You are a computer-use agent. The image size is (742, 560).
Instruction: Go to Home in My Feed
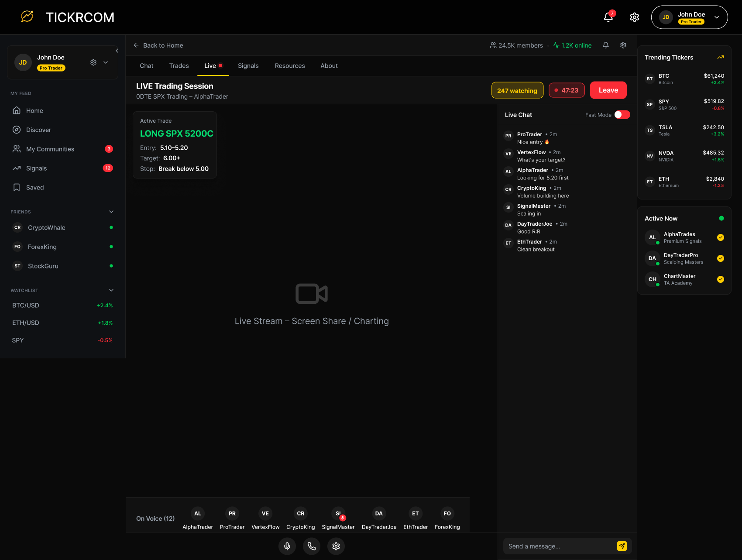click(62, 110)
